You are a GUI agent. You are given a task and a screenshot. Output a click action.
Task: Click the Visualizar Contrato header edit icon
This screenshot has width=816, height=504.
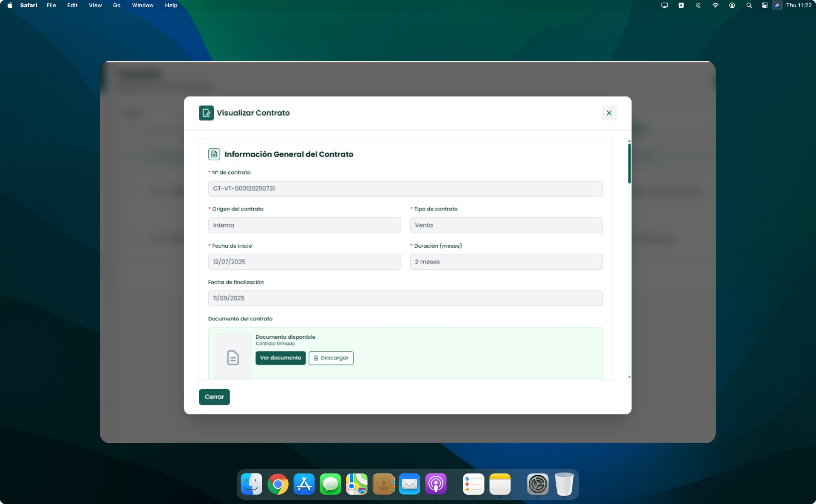(x=206, y=113)
